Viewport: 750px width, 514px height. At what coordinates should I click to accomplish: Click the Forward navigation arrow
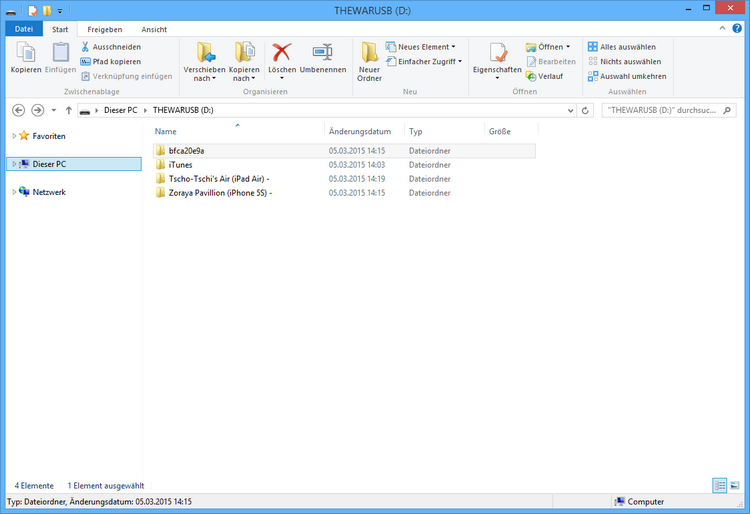pos(37,110)
